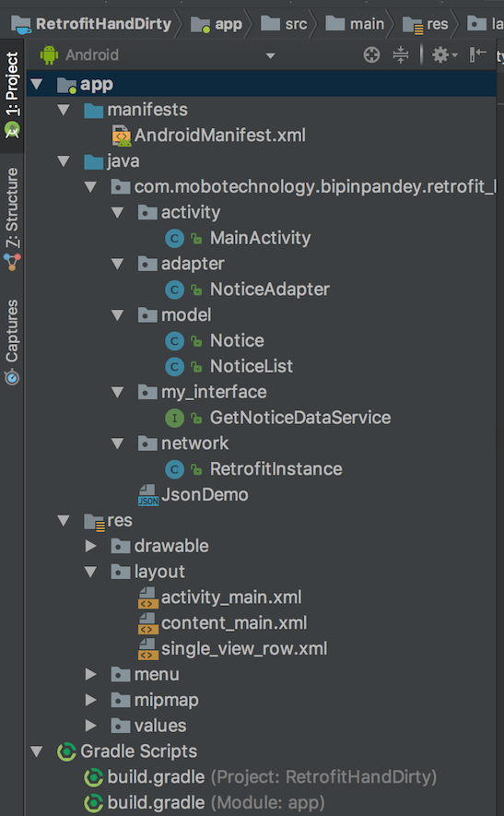Select RetrofitInstance in the tree
The image size is (504, 816).
click(276, 469)
